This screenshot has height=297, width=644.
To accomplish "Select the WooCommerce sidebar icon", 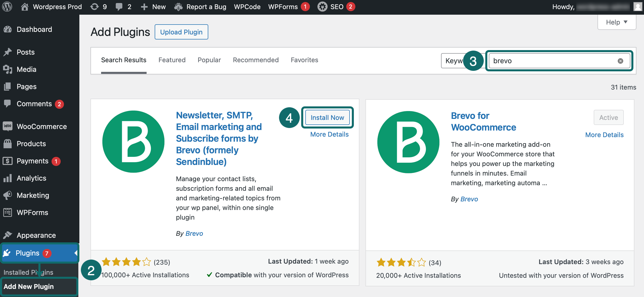I will (x=8, y=126).
